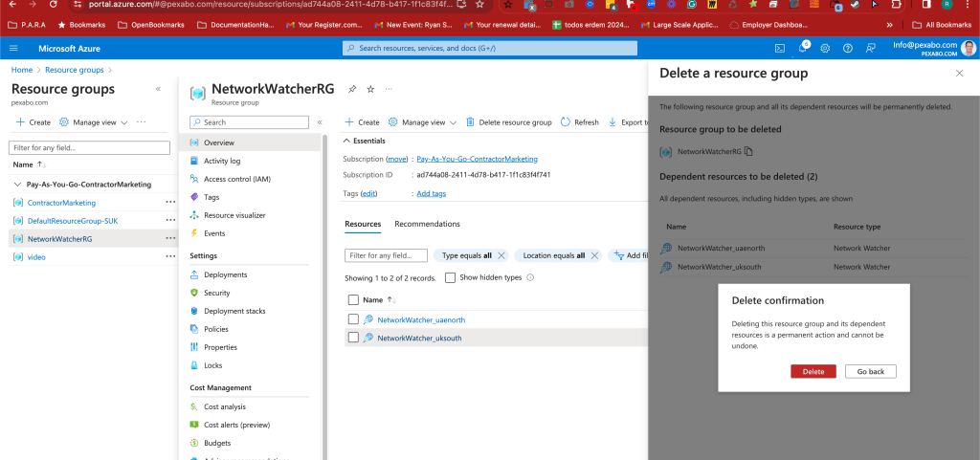Open more actions ellipsis in Resource groups toolbar
Viewport: 980px width, 460px height.
click(x=142, y=121)
